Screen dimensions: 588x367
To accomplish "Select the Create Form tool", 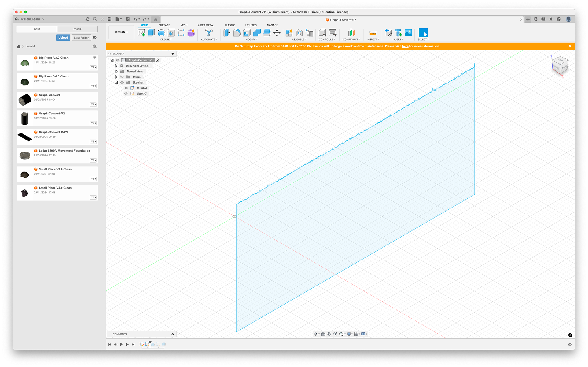I will (x=191, y=33).
